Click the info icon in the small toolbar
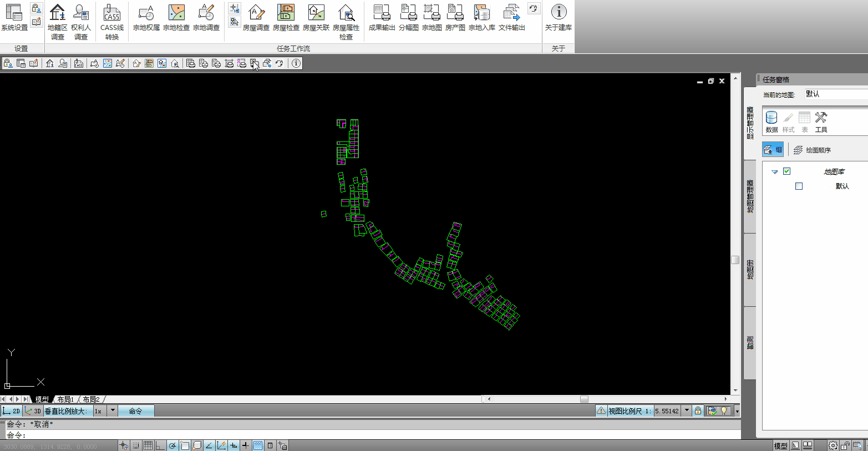868x451 pixels. pyautogui.click(x=296, y=63)
